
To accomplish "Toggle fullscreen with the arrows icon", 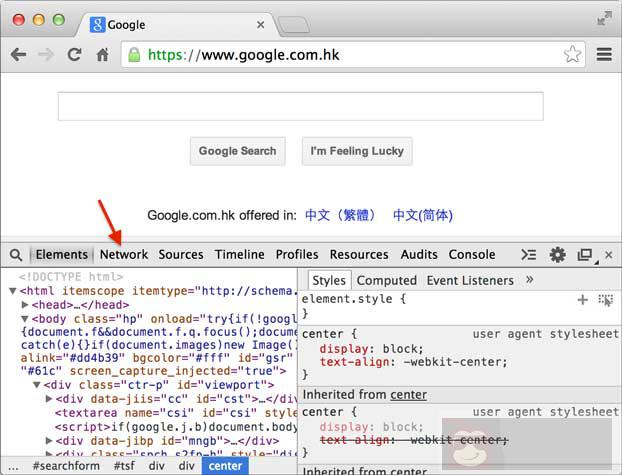I will [604, 19].
